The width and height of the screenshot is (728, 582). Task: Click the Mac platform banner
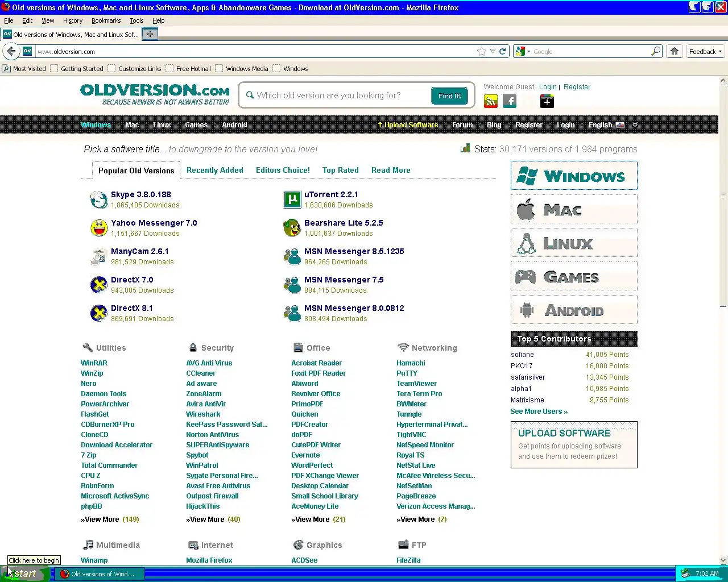coord(574,209)
